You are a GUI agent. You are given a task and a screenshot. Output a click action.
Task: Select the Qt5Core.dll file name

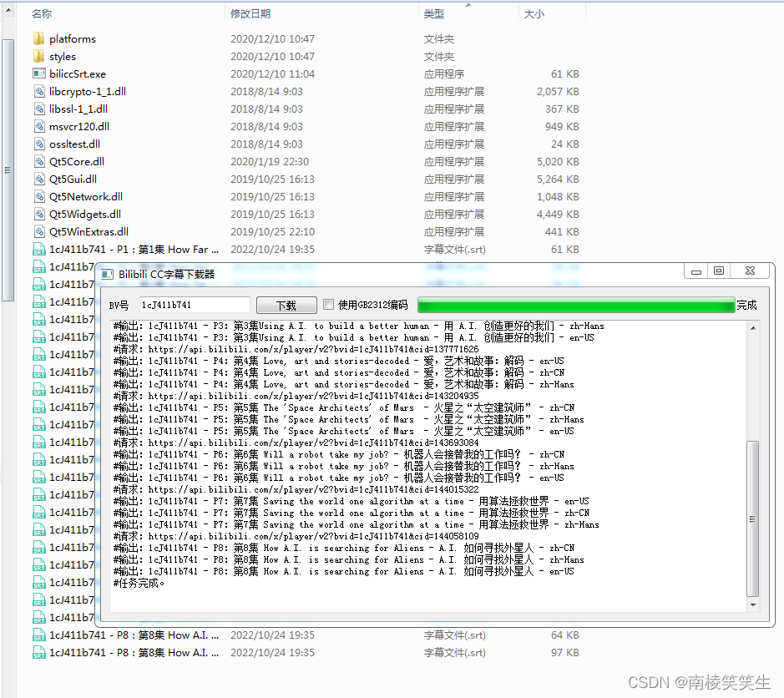click(77, 161)
